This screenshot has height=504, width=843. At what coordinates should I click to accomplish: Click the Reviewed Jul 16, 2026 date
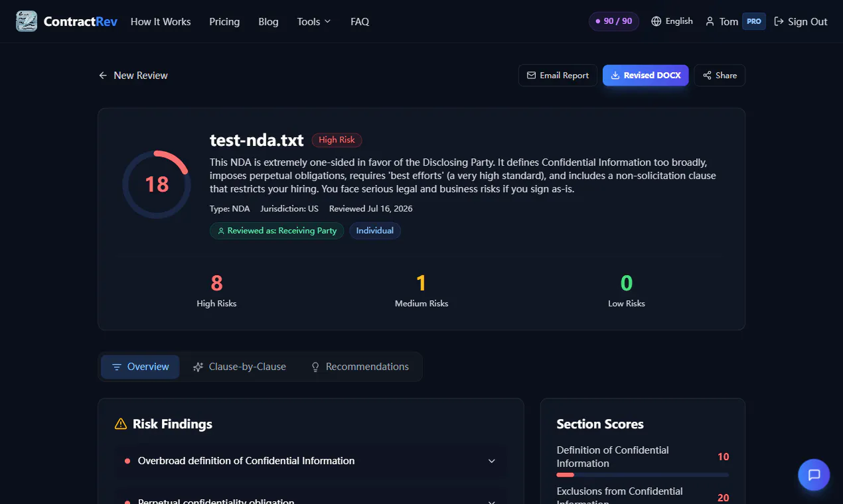pos(371,209)
